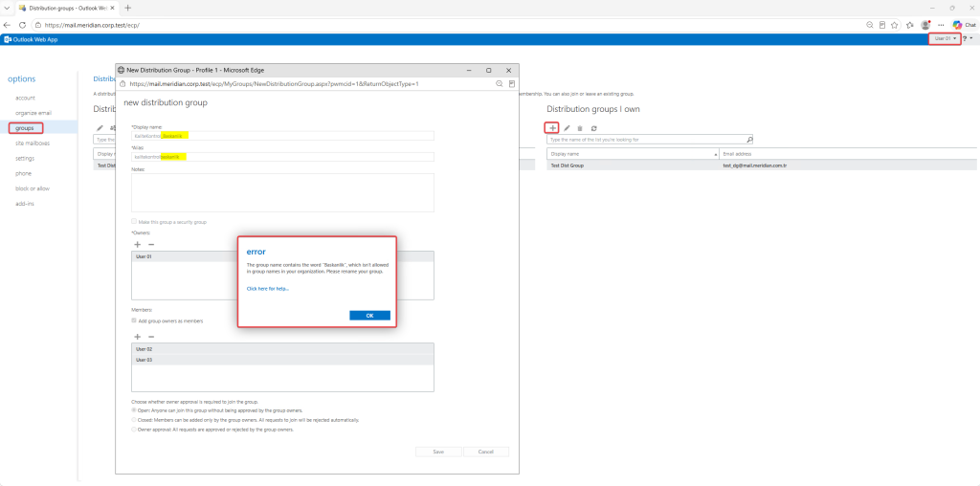The image size is (980, 486).
Task: Select the Closed join approval option
Action: click(x=134, y=420)
